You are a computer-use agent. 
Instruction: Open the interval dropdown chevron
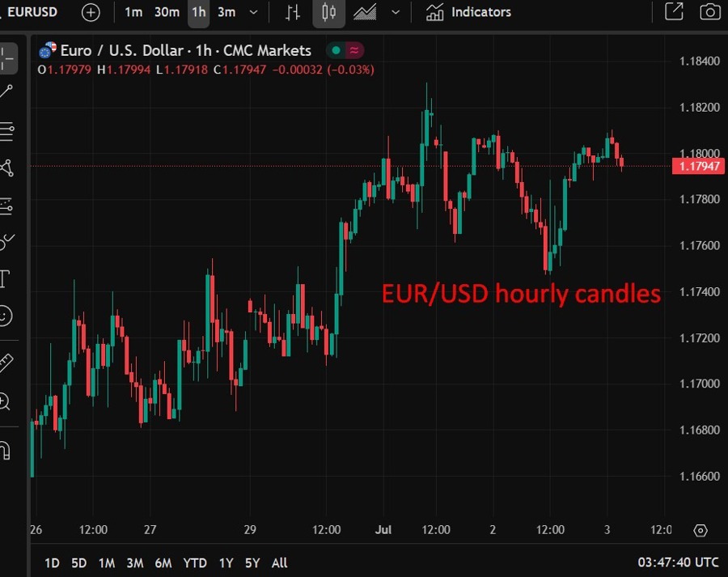(x=253, y=12)
